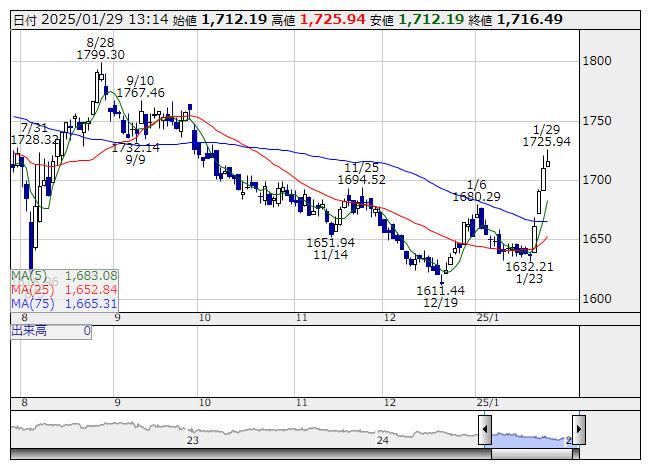Click the 25/1 label on price chart axis
Viewport: 653px width, 470px height.
[488, 318]
